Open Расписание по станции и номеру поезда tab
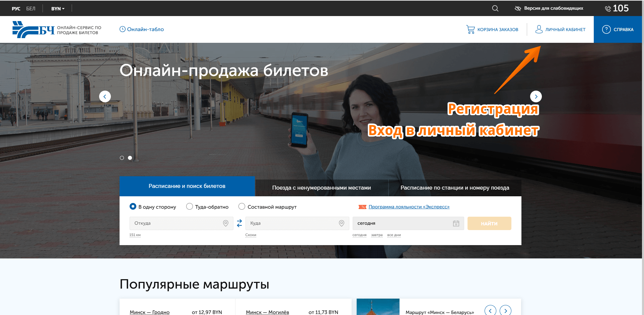The image size is (644, 315). [455, 188]
